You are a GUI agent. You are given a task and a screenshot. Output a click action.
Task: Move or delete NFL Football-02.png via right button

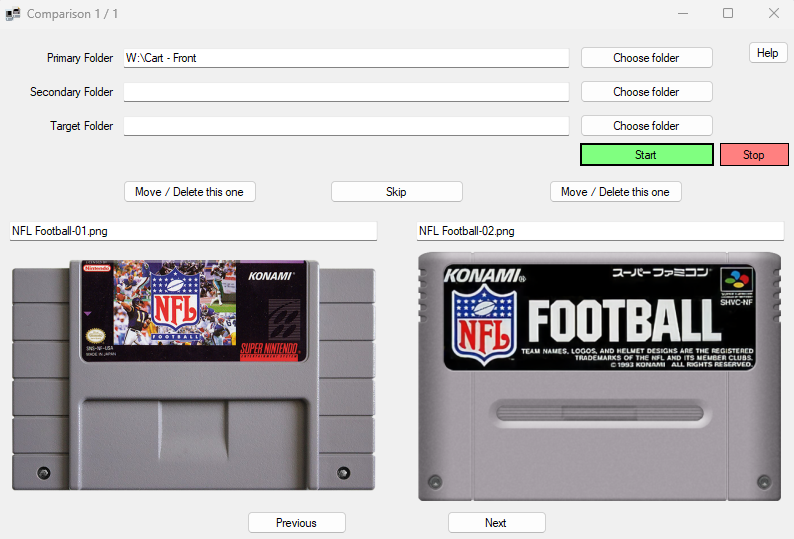point(616,192)
